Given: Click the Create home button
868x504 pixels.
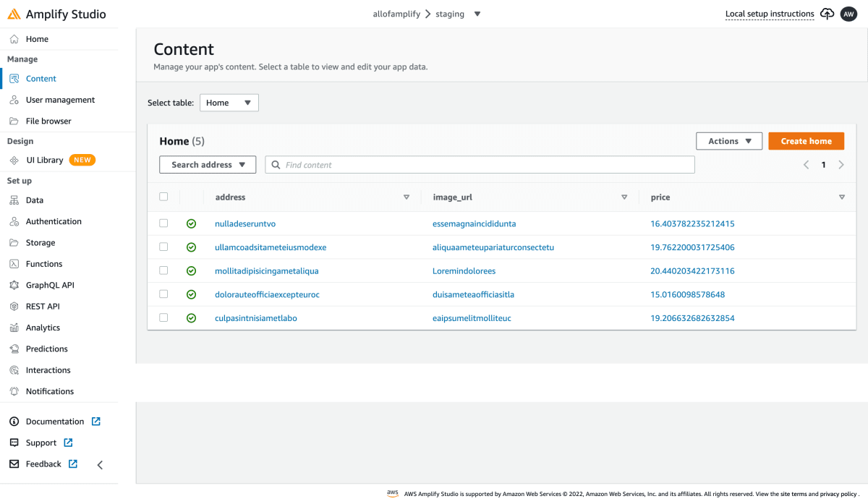Looking at the screenshot, I should [806, 141].
